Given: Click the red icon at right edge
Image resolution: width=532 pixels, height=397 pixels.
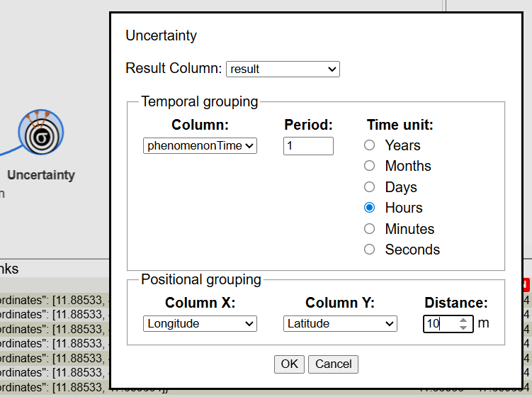Looking at the screenshot, I should coord(525,285).
